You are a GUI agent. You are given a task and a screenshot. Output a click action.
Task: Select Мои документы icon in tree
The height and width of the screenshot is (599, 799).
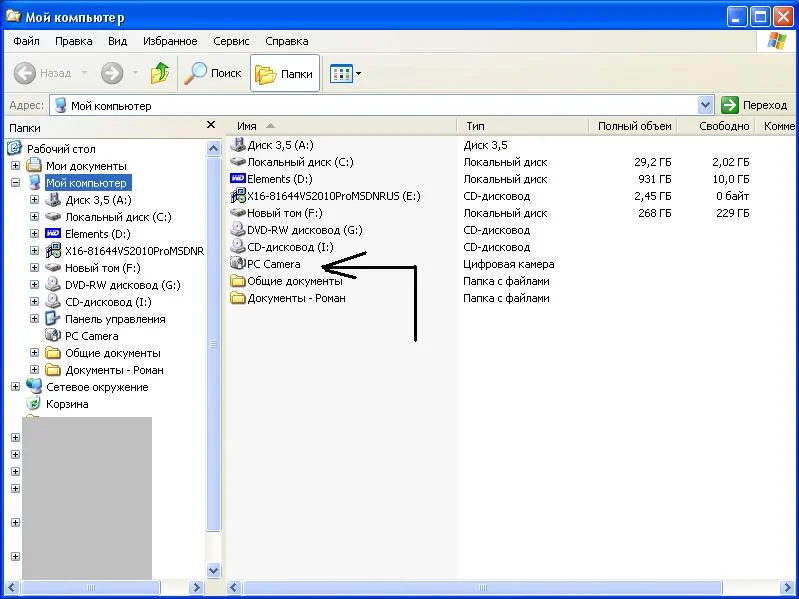34,166
